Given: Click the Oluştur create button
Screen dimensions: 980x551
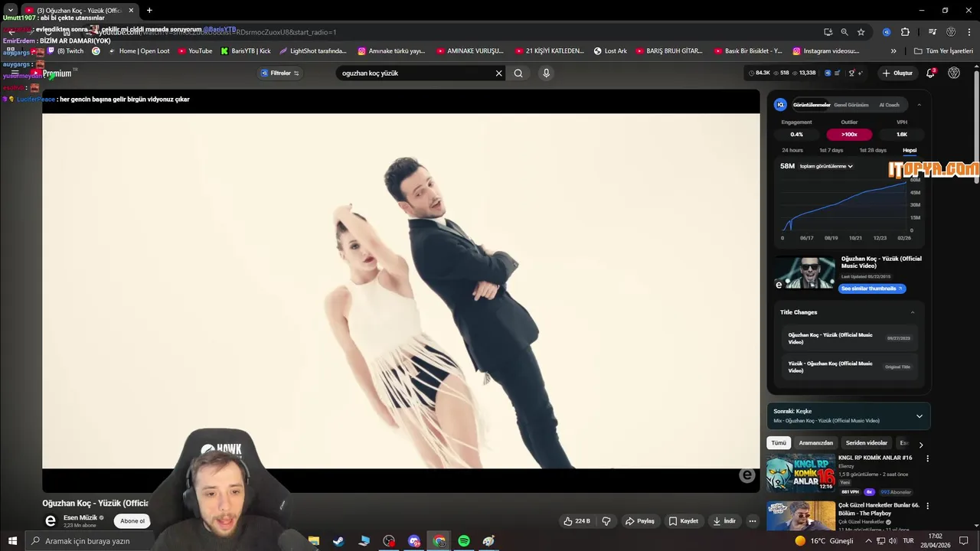Looking at the screenshot, I should 897,73.
